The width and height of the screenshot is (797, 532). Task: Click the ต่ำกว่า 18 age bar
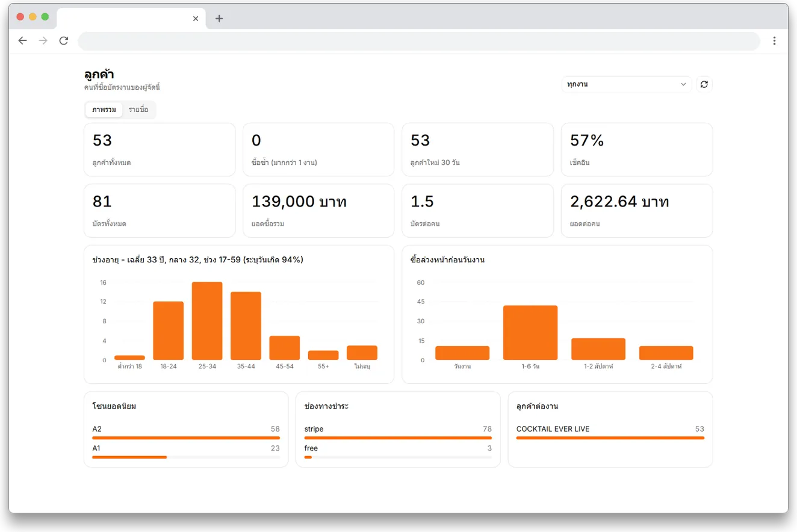pyautogui.click(x=129, y=357)
